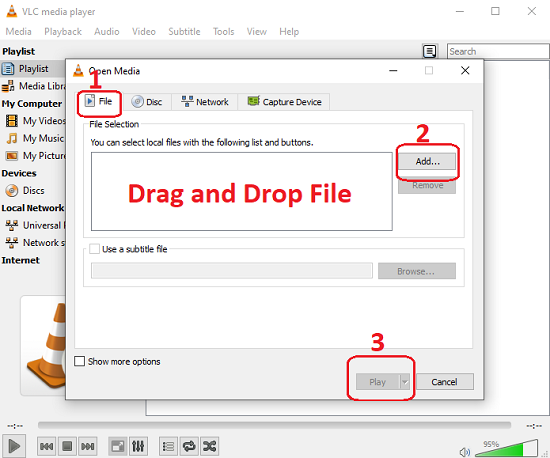Image resolution: width=550 pixels, height=458 pixels.
Task: Close the Open Media dialog
Action: tap(465, 70)
